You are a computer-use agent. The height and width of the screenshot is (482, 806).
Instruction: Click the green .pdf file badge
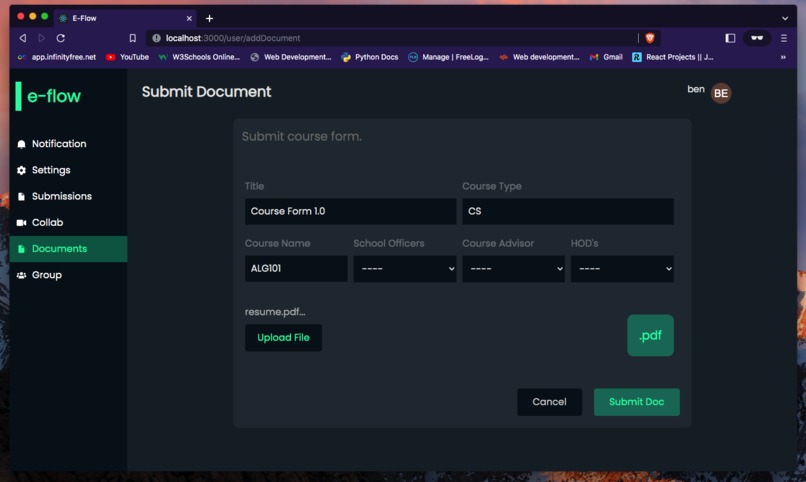coord(650,336)
